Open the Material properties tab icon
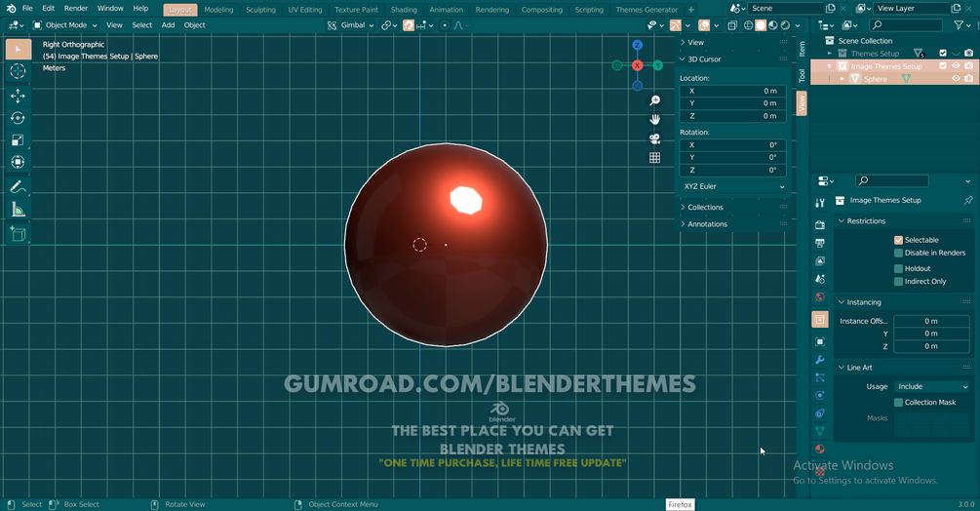The height and width of the screenshot is (511, 980). click(820, 449)
